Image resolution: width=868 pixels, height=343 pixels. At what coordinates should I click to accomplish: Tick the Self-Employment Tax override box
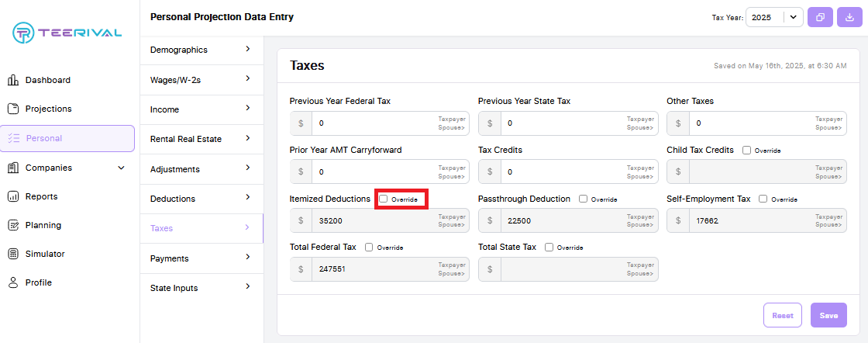coord(763,199)
